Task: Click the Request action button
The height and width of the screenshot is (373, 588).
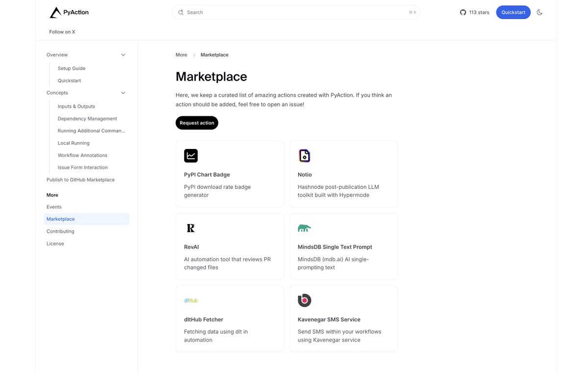Action: click(197, 123)
